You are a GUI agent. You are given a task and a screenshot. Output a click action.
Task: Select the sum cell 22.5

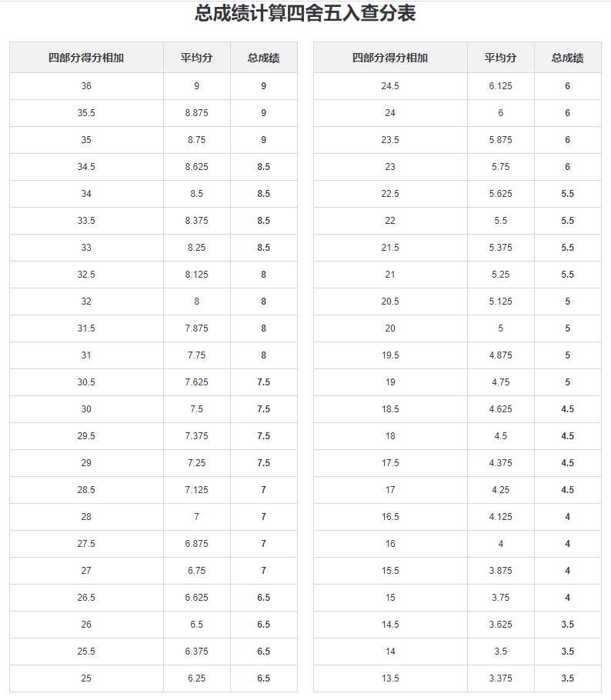390,194
